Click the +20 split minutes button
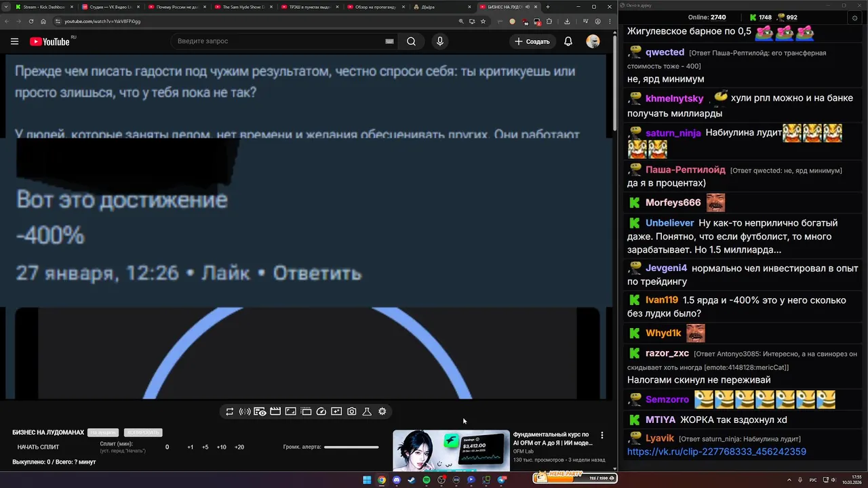The height and width of the screenshot is (488, 868). point(239,447)
